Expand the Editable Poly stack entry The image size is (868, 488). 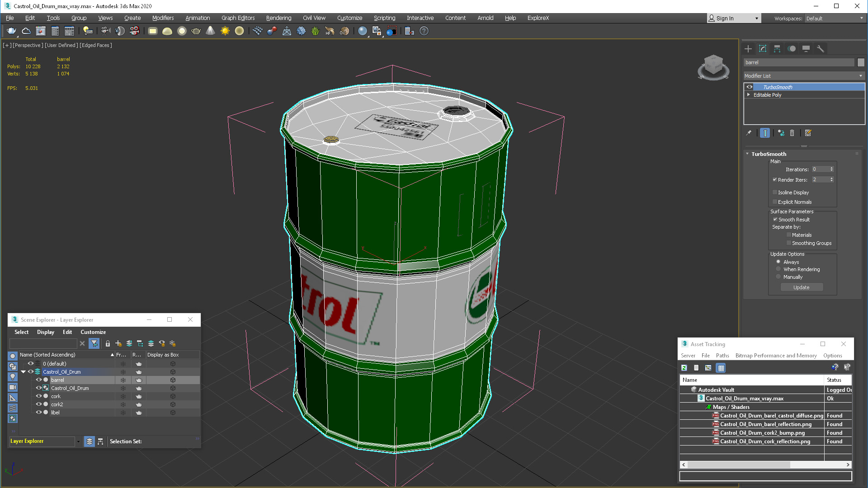pyautogui.click(x=749, y=95)
